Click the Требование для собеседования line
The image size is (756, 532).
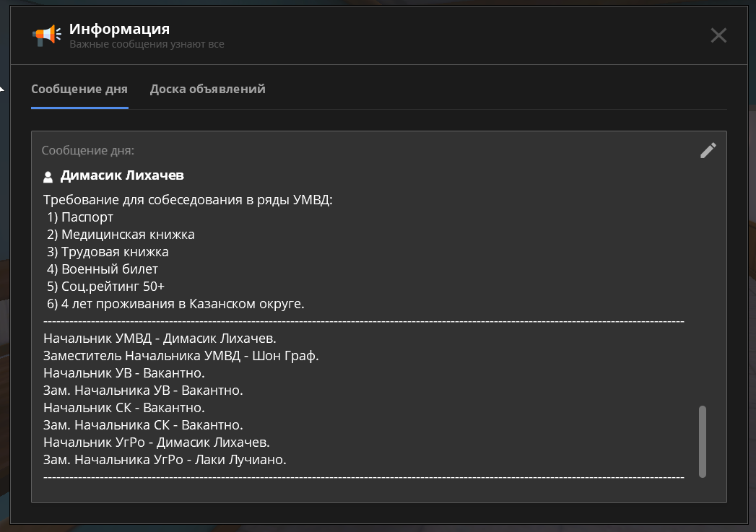pos(188,200)
